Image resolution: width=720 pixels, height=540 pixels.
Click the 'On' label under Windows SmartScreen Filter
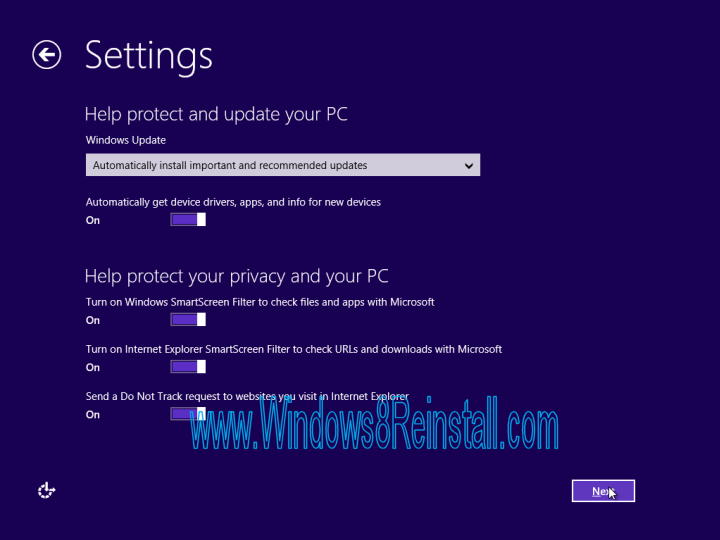point(93,321)
